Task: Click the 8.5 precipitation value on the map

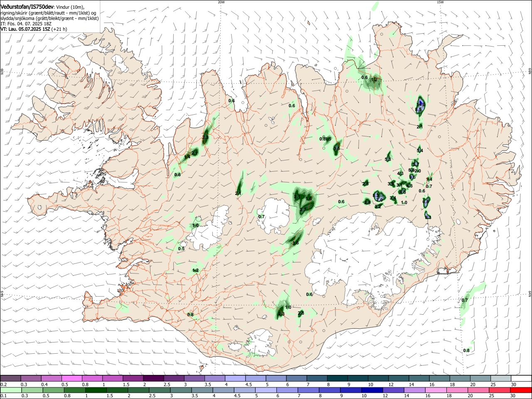Action: click(x=419, y=109)
